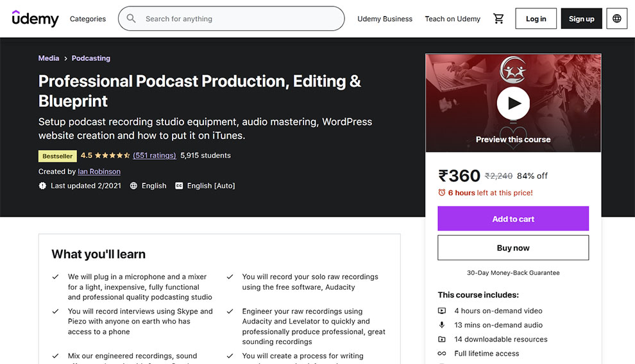Open Teach on Udemy
635x364 pixels.
click(452, 19)
